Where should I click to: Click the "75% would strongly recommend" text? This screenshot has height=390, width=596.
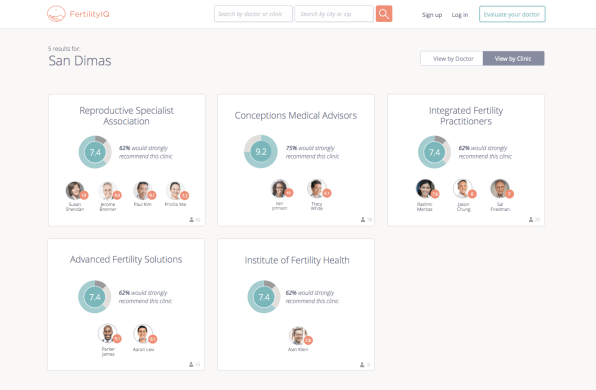pyautogui.click(x=312, y=152)
